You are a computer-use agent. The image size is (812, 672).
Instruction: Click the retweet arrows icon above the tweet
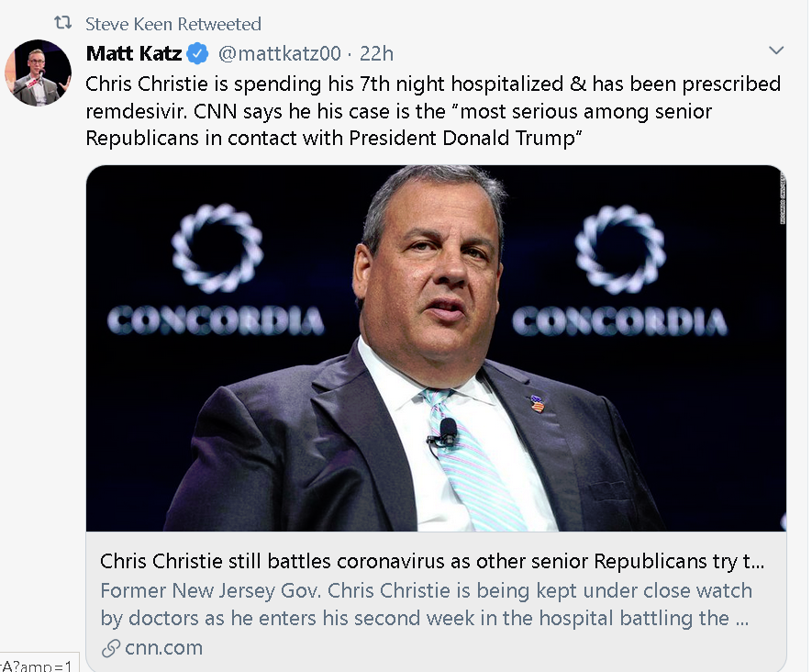pos(62,23)
